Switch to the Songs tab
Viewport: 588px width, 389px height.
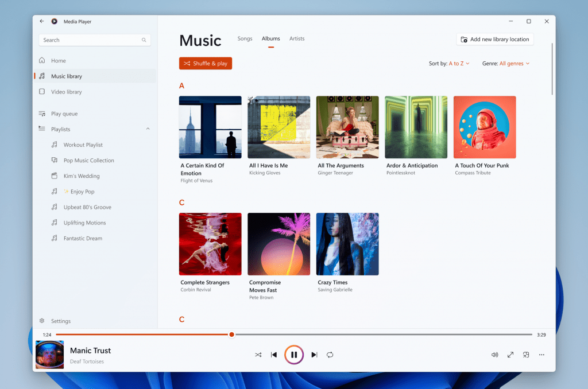(x=245, y=38)
